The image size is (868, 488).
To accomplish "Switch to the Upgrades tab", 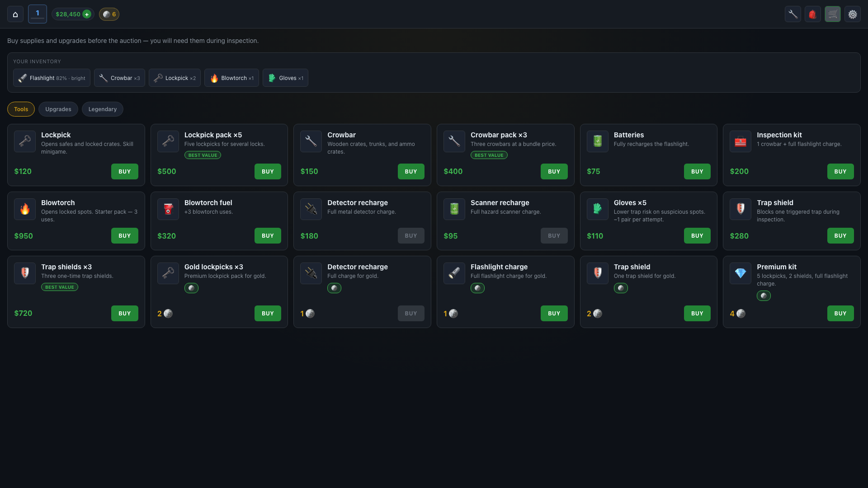I will click(x=58, y=109).
